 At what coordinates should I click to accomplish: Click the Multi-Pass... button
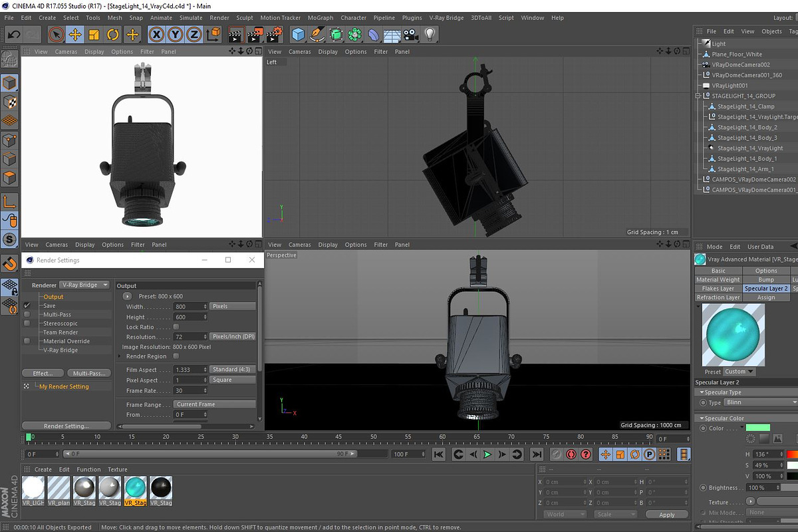tap(88, 373)
